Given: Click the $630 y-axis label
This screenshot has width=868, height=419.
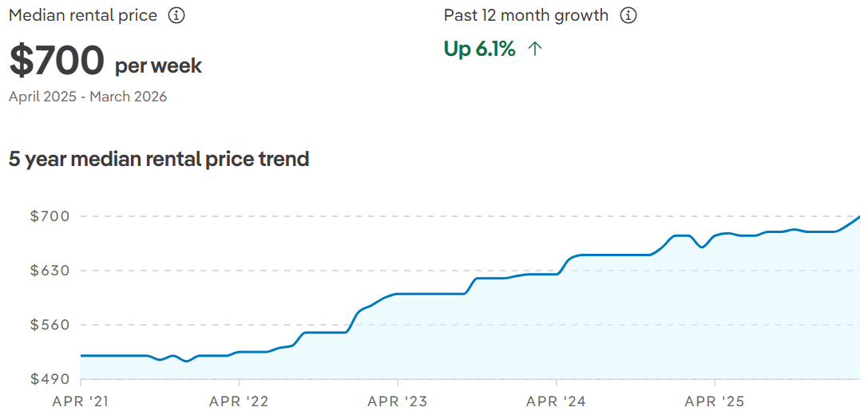Looking at the screenshot, I should tap(50, 271).
